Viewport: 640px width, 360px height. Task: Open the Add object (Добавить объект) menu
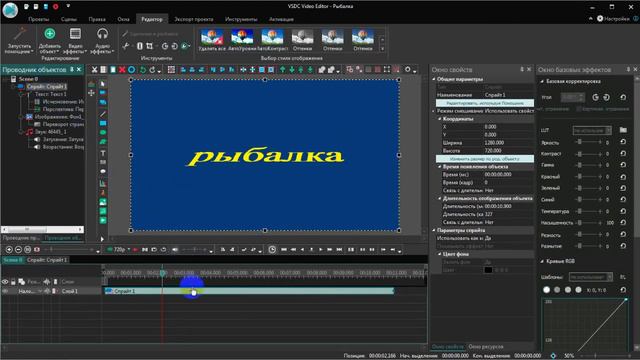click(49, 40)
